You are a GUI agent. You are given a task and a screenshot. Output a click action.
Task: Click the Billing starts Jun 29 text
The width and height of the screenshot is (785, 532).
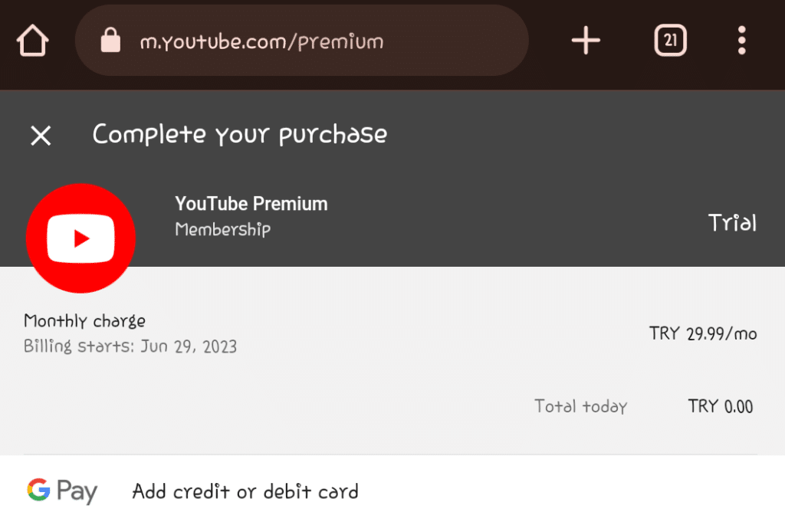(x=130, y=346)
